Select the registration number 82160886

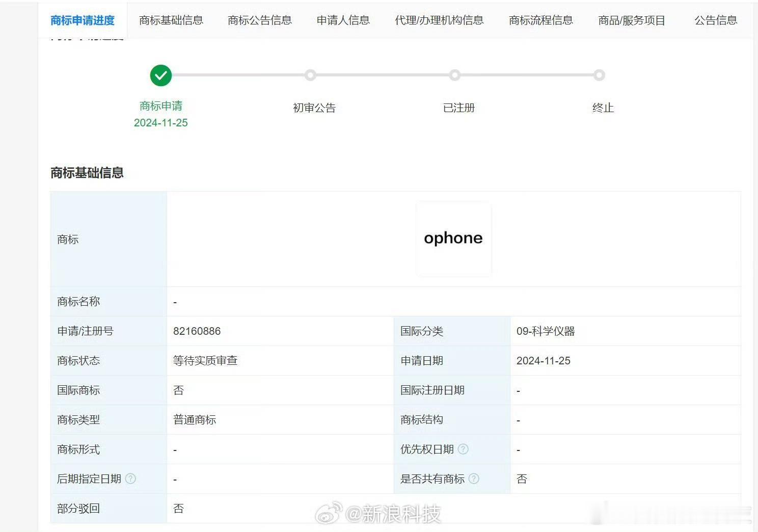coord(197,331)
